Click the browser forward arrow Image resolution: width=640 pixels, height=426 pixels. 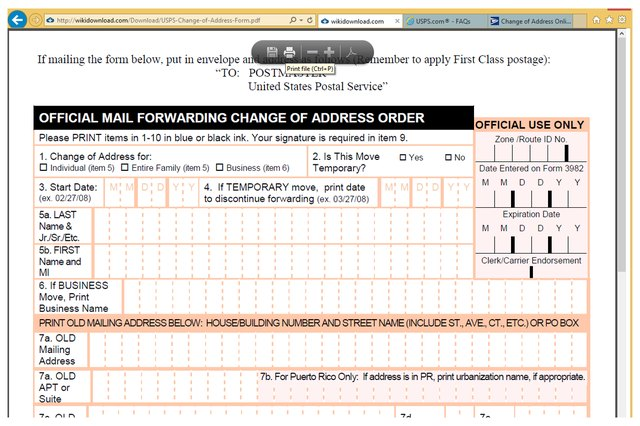36,20
